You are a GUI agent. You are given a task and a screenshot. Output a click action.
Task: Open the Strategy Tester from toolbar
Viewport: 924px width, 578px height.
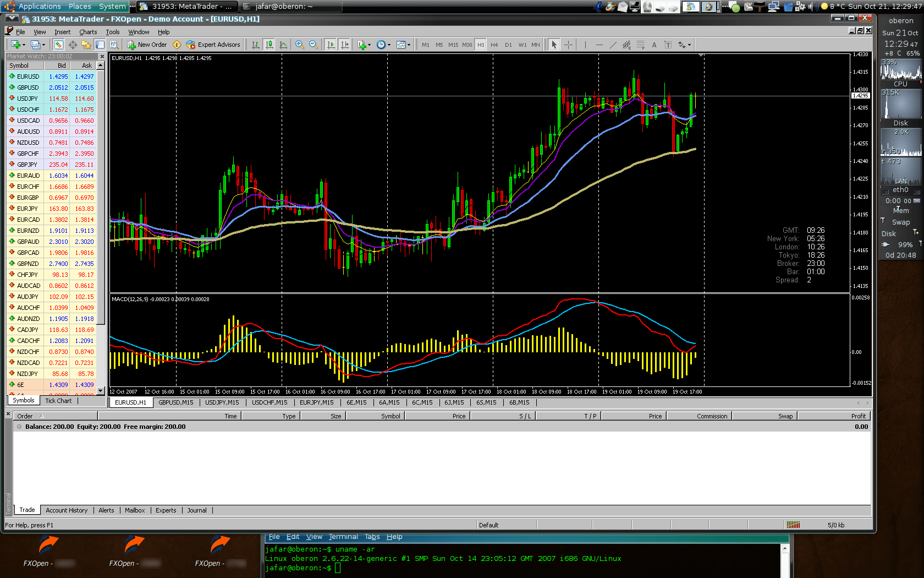pos(114,45)
